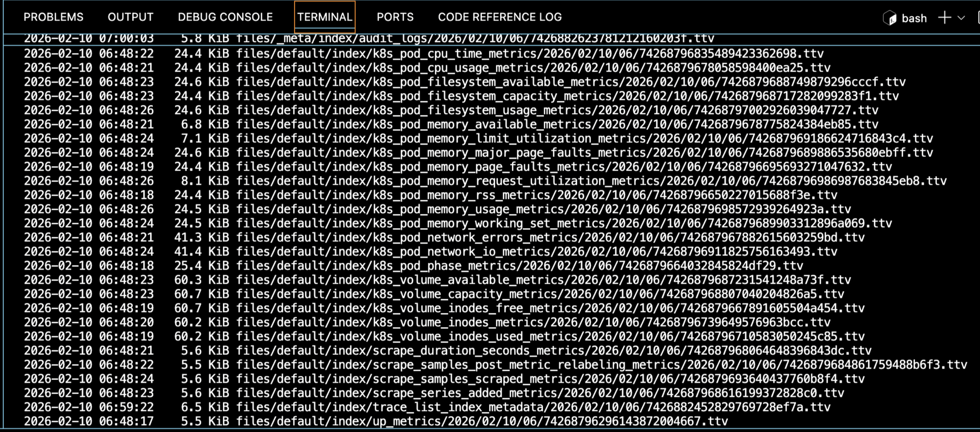Open the CODE REFERENCE LOG tab
This screenshot has height=432, width=980.
pos(499,17)
